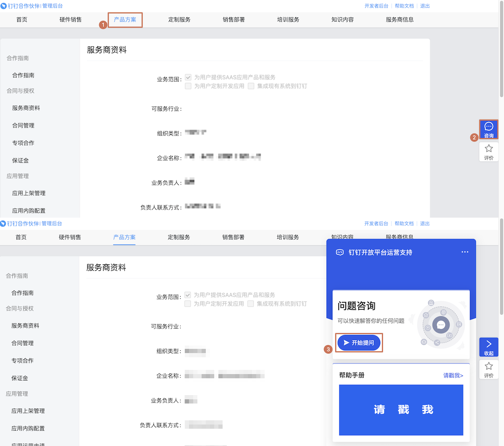Viewport: 504px width, 446px height.
Task: Click 退出 in the lower page header
Action: point(425,224)
